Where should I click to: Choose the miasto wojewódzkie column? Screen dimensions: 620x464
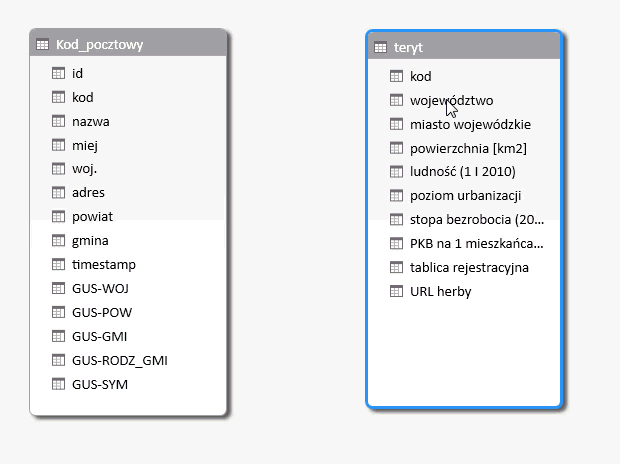pyautogui.click(x=470, y=124)
